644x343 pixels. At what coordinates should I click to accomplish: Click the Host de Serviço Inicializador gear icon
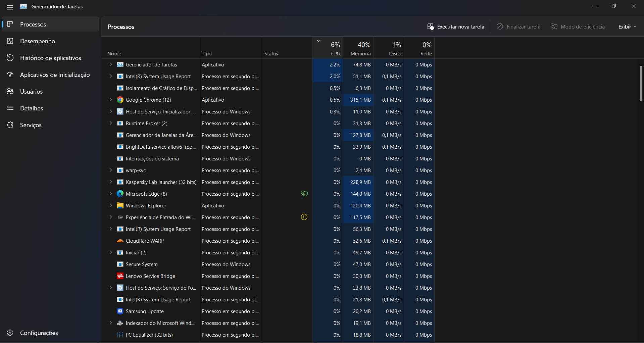(x=120, y=112)
